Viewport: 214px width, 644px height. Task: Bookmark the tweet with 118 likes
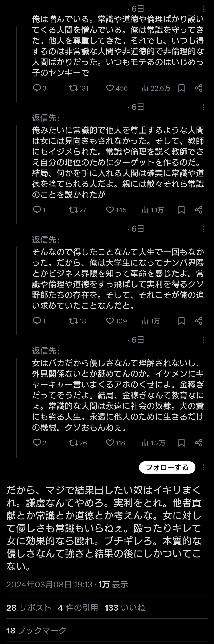point(182,443)
